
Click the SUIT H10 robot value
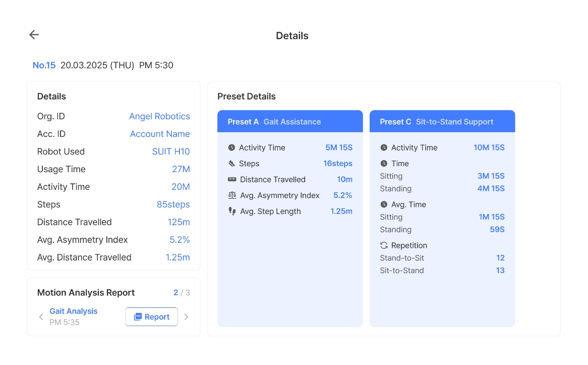[x=171, y=152]
